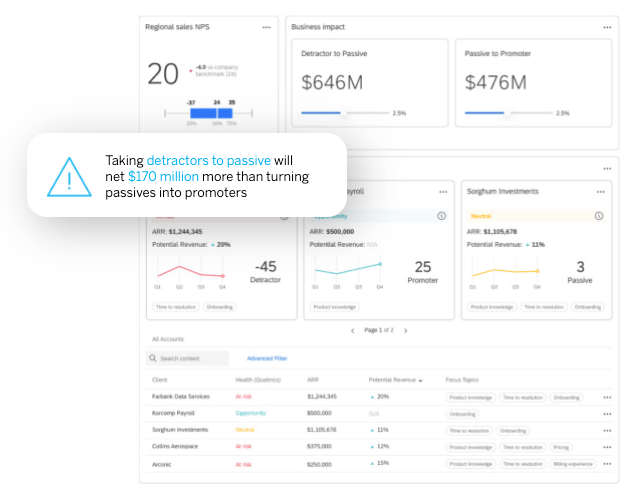Select the Passive to Promoter $476M card
The height and width of the screenshot is (498, 634).
(533, 83)
